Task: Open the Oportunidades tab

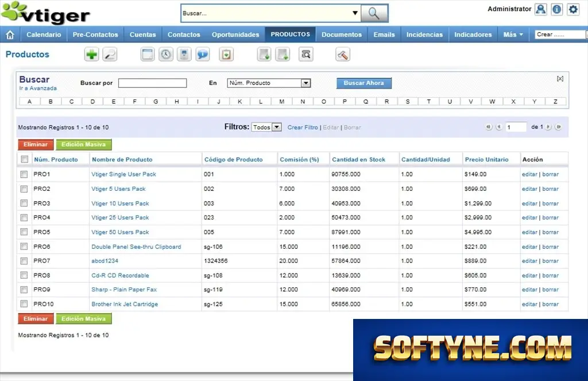Action: (235, 35)
